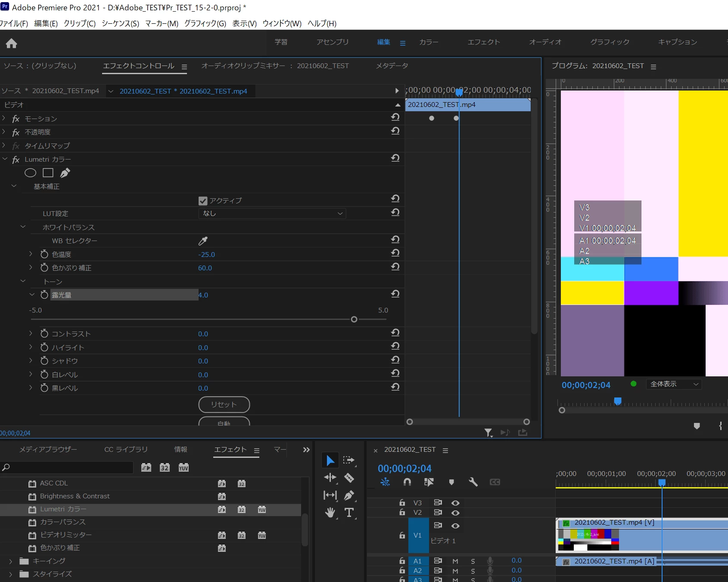Go to the Home screen icon
Viewport: 728px width, 582px height.
click(12, 43)
